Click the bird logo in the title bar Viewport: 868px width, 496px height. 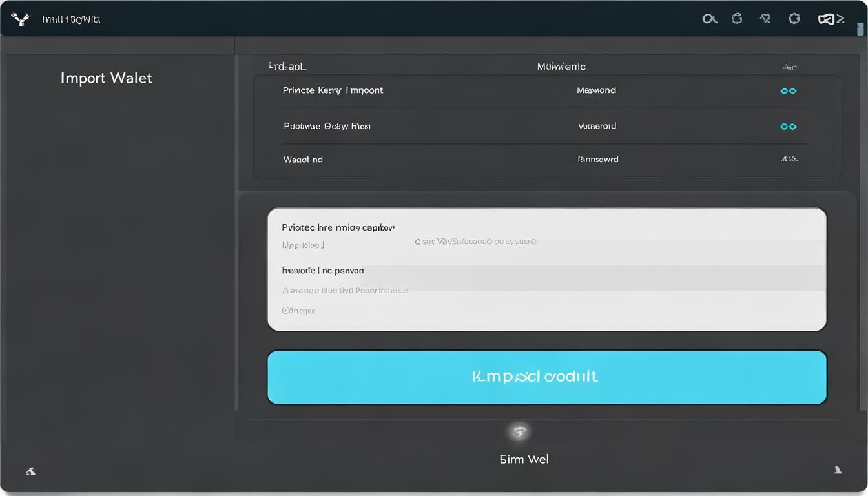21,19
